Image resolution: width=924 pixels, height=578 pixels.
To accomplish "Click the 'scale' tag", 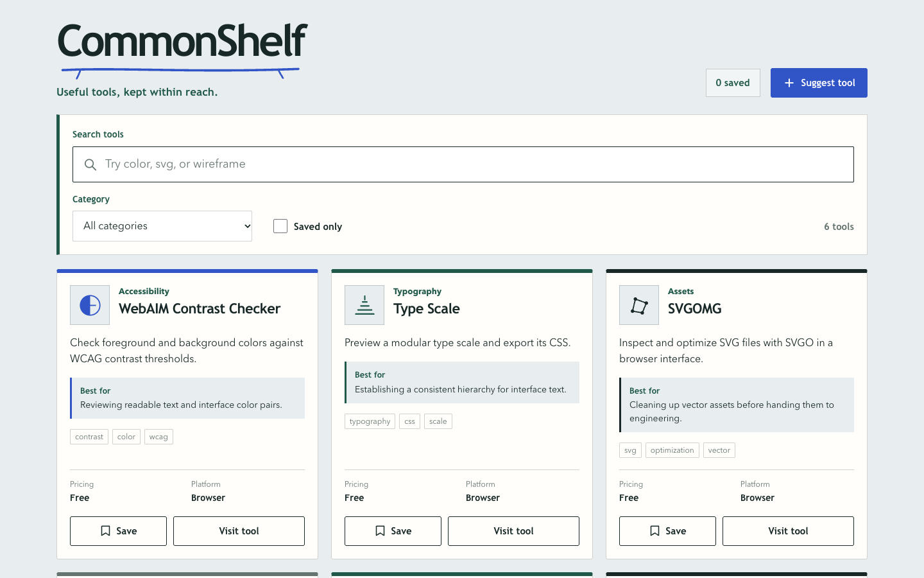I will (x=438, y=421).
